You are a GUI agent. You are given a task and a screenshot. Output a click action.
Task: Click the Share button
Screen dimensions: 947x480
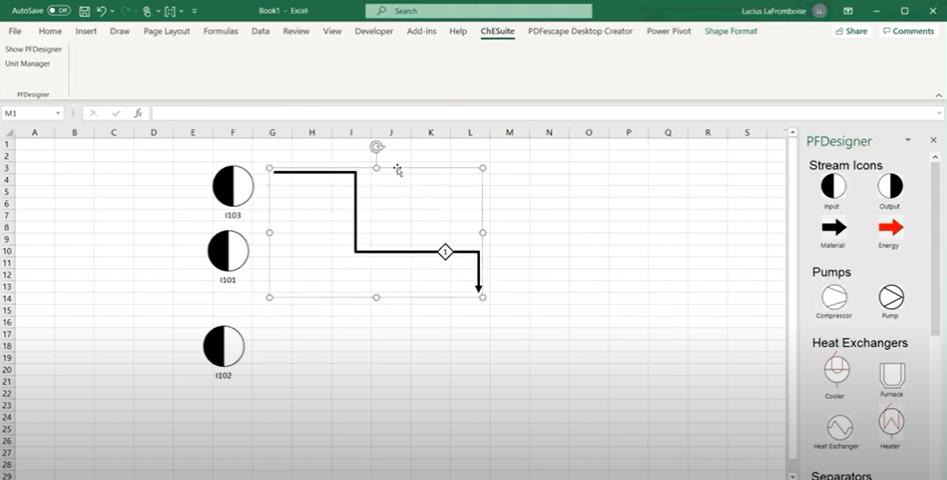(x=851, y=31)
